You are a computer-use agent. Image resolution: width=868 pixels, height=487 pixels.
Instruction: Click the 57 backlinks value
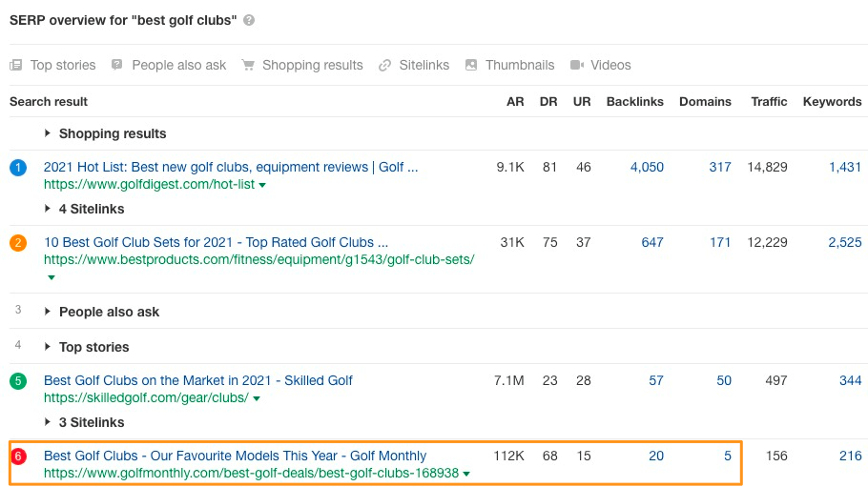coord(656,381)
